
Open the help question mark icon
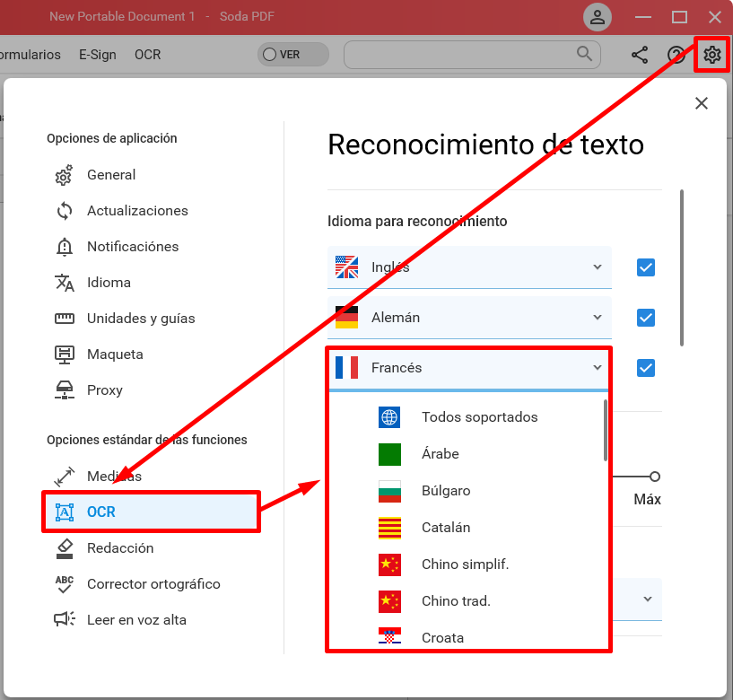point(676,55)
